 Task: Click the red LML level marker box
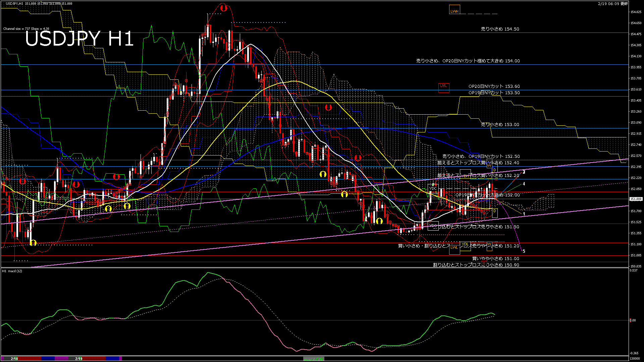pos(443,87)
